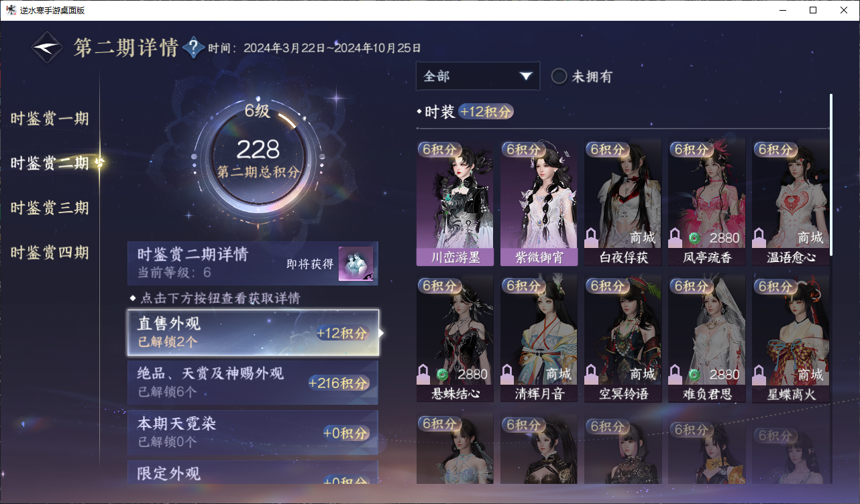Select 时鉴赏四期 tab
Image resolution: width=860 pixels, height=504 pixels.
[x=50, y=253]
